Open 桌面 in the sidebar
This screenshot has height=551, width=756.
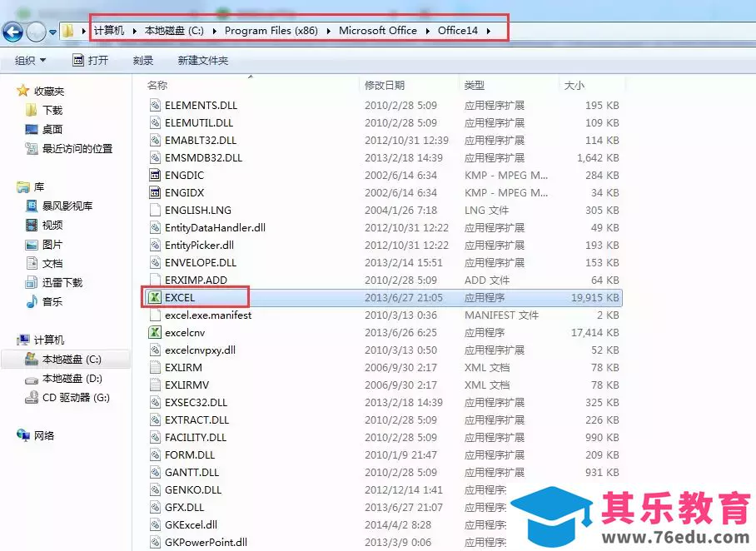(x=52, y=129)
